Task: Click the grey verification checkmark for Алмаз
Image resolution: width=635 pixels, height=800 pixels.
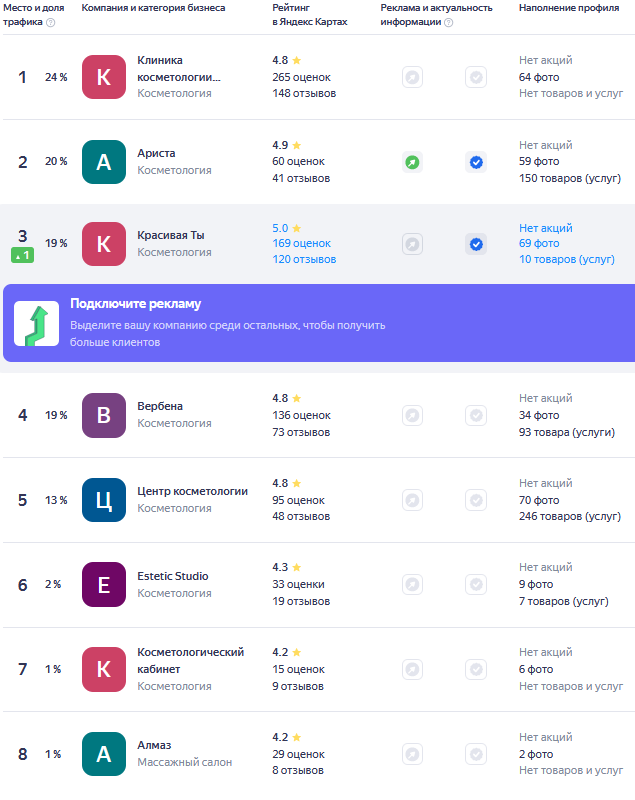Action: click(x=476, y=754)
